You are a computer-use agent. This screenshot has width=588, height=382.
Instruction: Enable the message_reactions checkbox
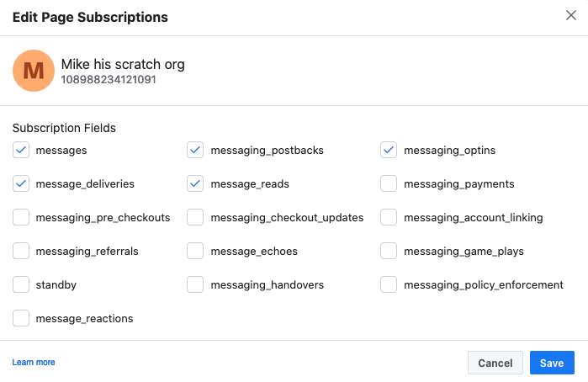[x=21, y=318]
